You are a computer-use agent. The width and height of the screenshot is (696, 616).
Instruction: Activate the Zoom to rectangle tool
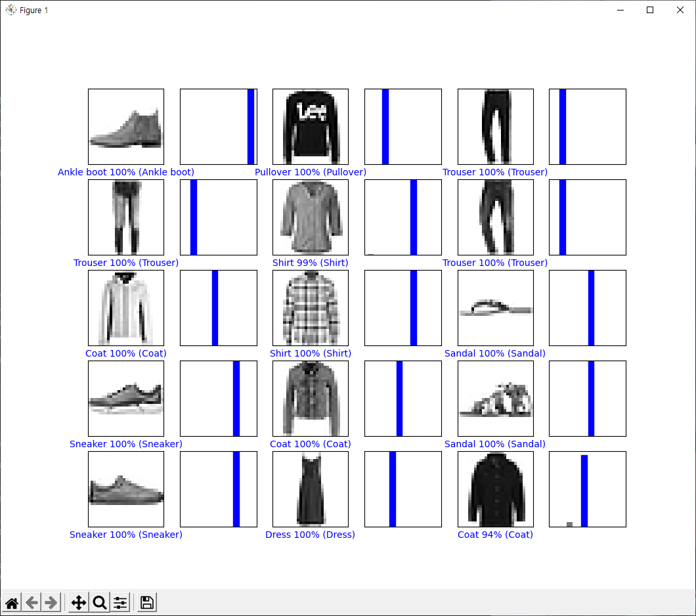(100, 603)
